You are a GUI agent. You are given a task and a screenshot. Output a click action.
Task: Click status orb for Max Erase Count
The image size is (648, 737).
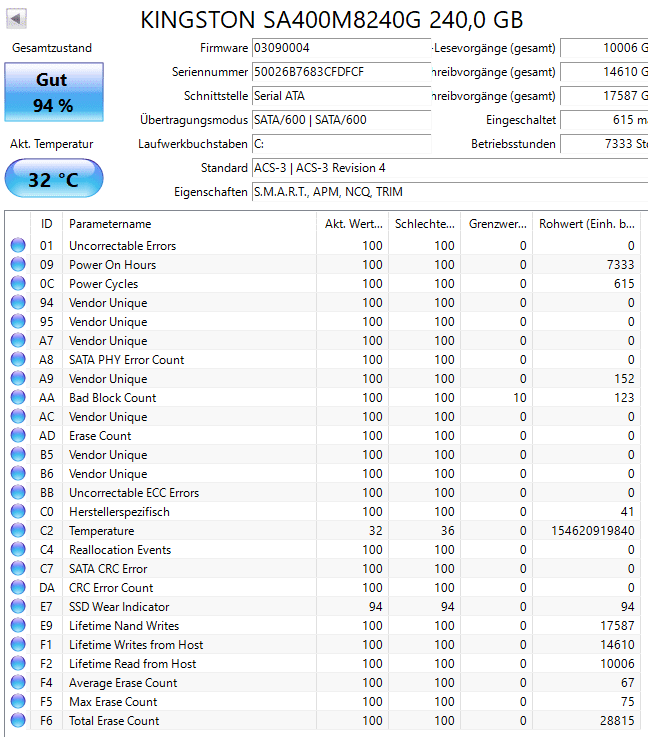point(18,701)
